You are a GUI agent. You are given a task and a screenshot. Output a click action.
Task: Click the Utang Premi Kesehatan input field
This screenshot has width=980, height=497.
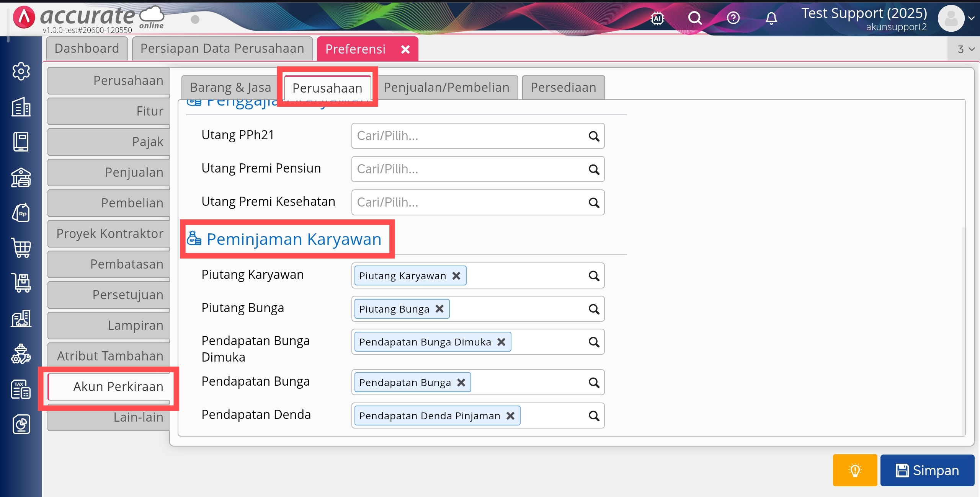[x=469, y=202]
